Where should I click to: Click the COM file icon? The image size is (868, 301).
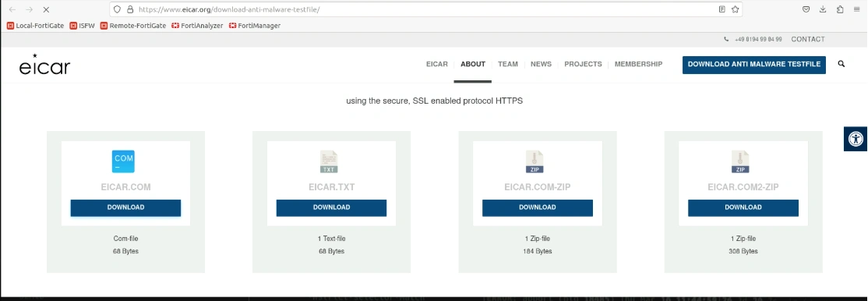point(123,161)
